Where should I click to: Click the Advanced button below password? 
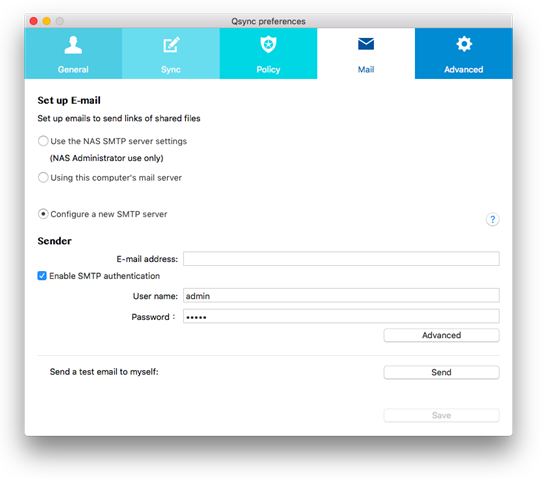coord(442,335)
